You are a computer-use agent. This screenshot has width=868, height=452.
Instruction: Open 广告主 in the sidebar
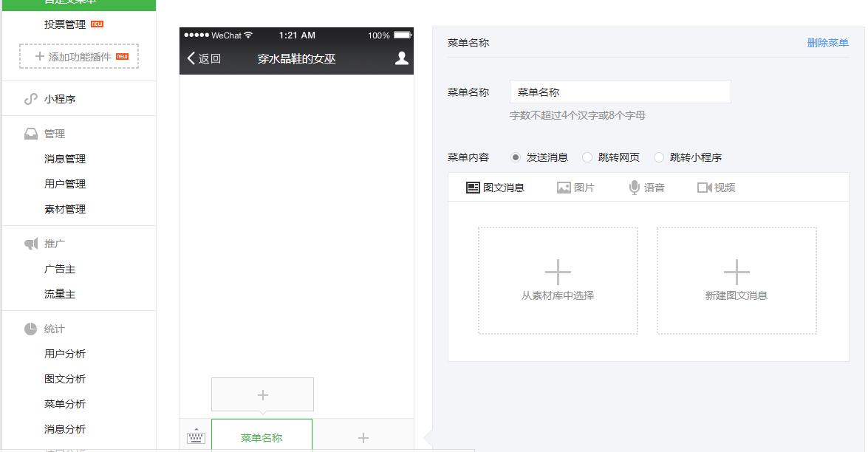[60, 269]
